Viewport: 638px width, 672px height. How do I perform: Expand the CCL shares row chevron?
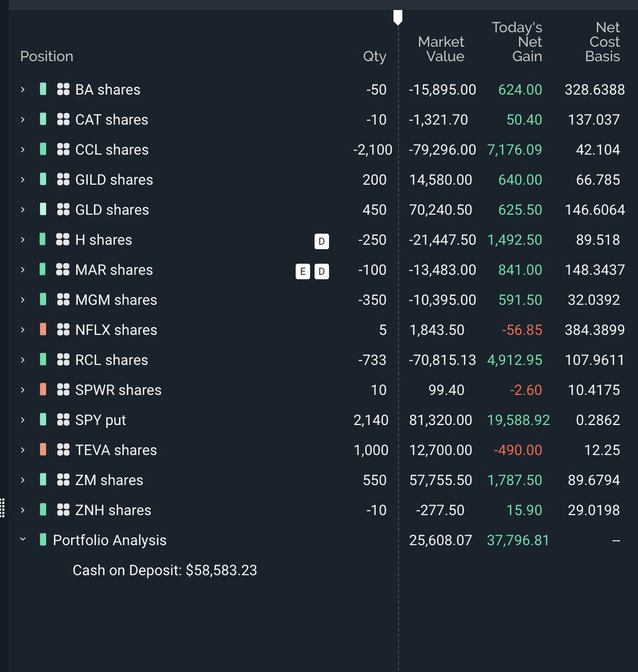point(22,150)
